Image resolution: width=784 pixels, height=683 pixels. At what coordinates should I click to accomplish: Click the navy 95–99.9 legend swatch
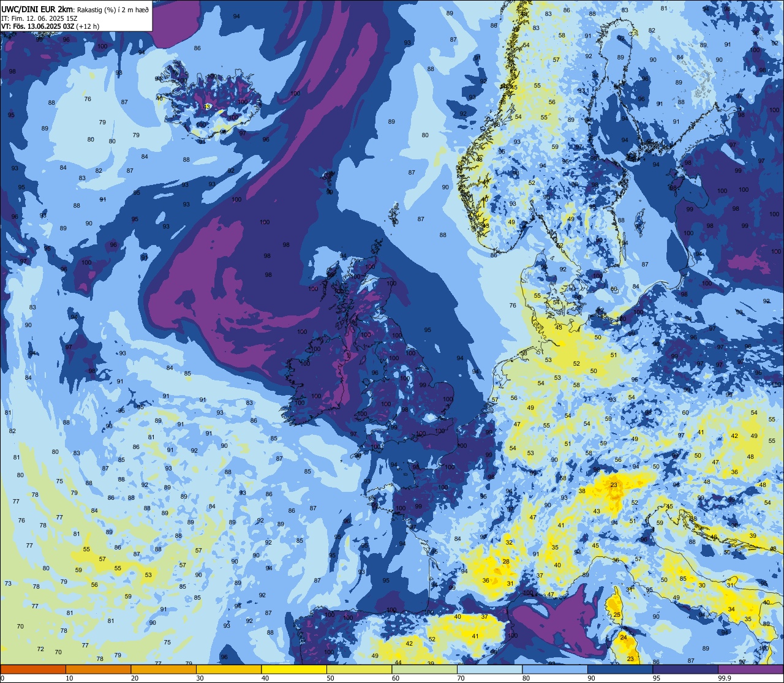(685, 670)
